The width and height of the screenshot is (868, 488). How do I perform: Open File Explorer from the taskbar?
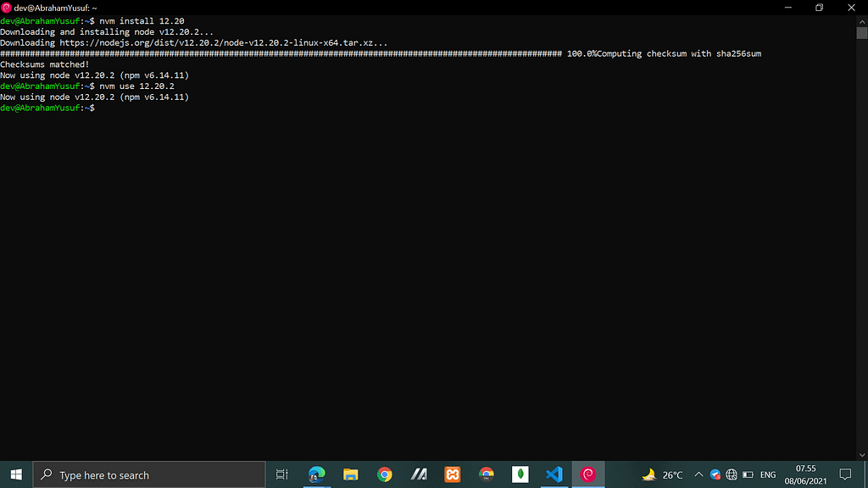click(350, 474)
